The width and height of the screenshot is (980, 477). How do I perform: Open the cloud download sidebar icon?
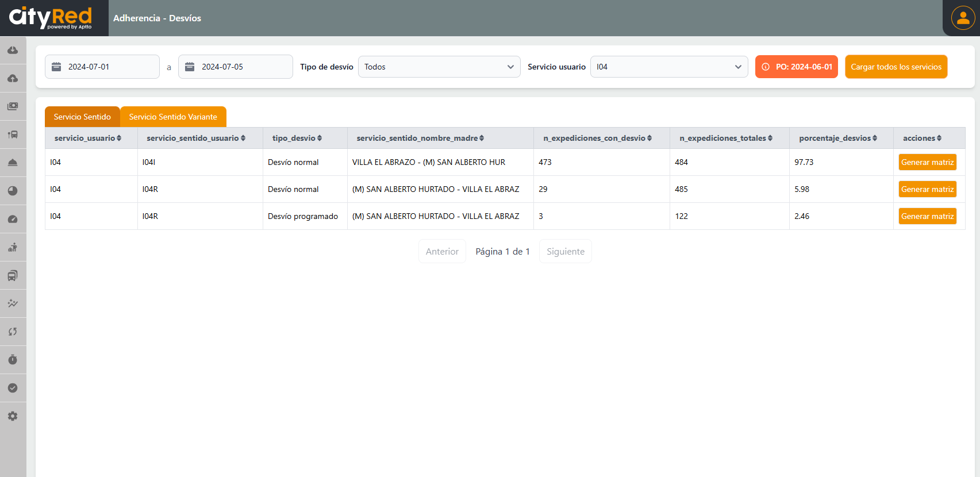(x=13, y=51)
